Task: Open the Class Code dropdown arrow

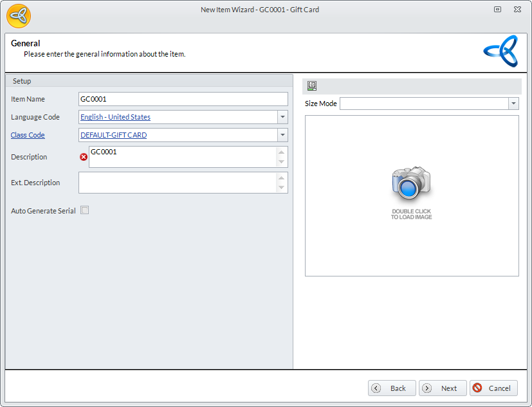Action: (282, 135)
